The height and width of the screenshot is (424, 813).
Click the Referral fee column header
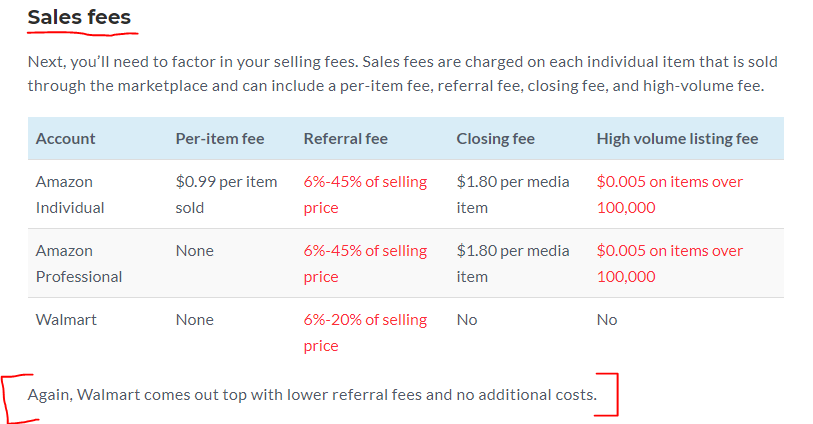[346, 139]
